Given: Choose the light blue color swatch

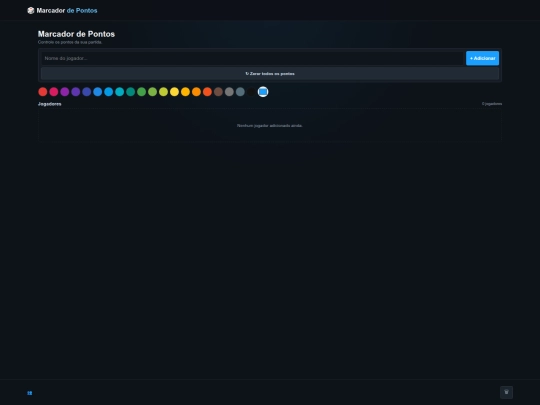Looking at the screenshot, I should [108, 92].
